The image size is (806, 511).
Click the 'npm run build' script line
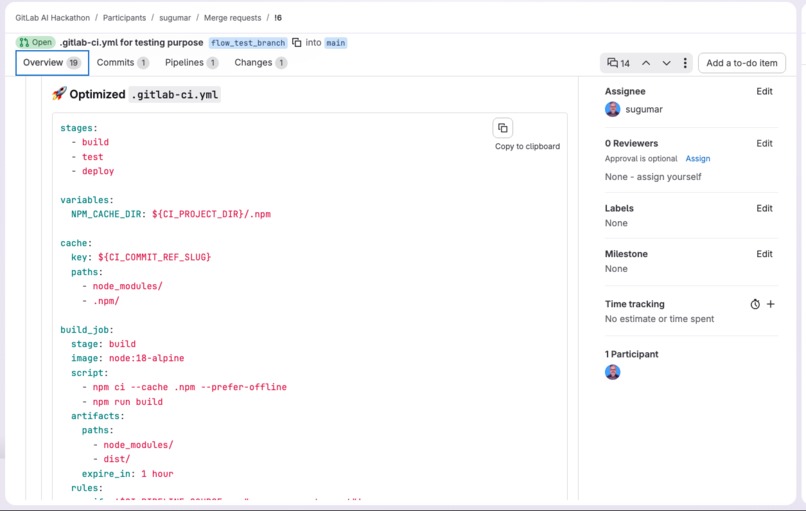[x=122, y=402]
